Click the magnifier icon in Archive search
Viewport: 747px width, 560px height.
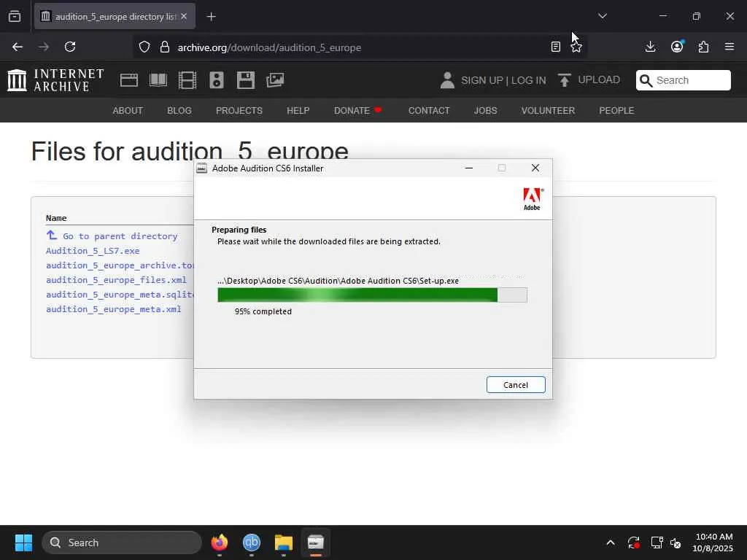pyautogui.click(x=646, y=80)
